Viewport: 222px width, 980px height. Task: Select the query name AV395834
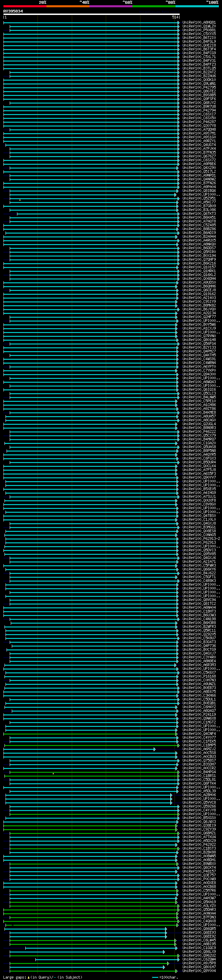pos(13,11)
